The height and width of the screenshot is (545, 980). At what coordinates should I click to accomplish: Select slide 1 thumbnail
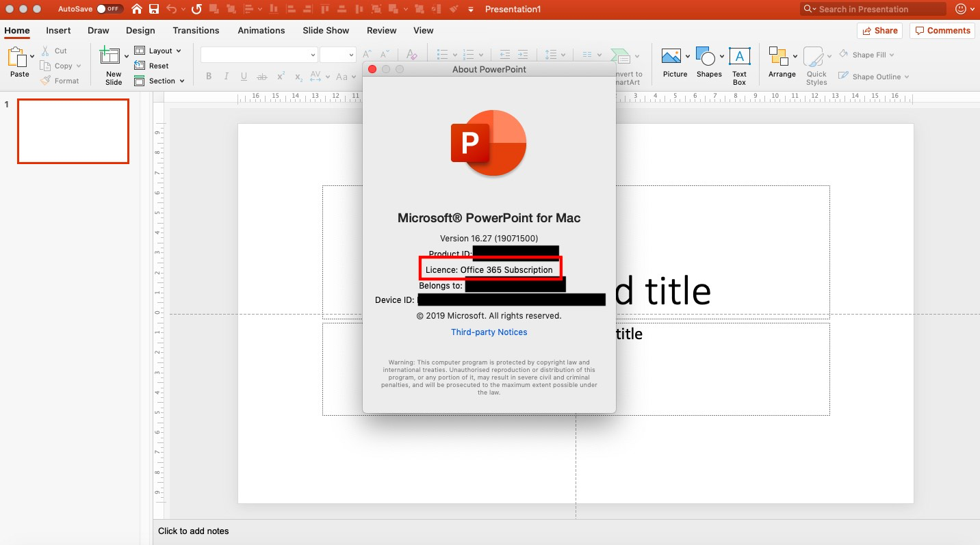[x=73, y=131]
